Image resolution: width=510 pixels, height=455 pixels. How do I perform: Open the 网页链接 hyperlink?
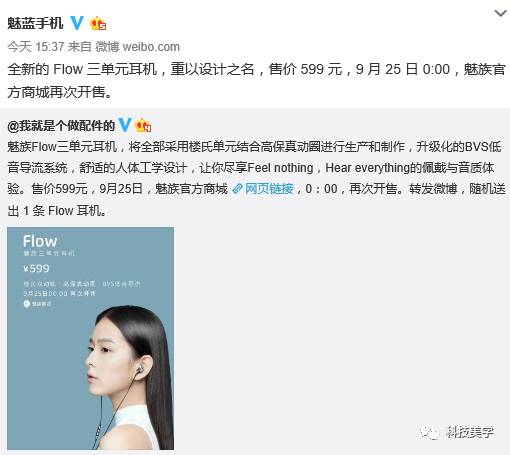(269, 189)
